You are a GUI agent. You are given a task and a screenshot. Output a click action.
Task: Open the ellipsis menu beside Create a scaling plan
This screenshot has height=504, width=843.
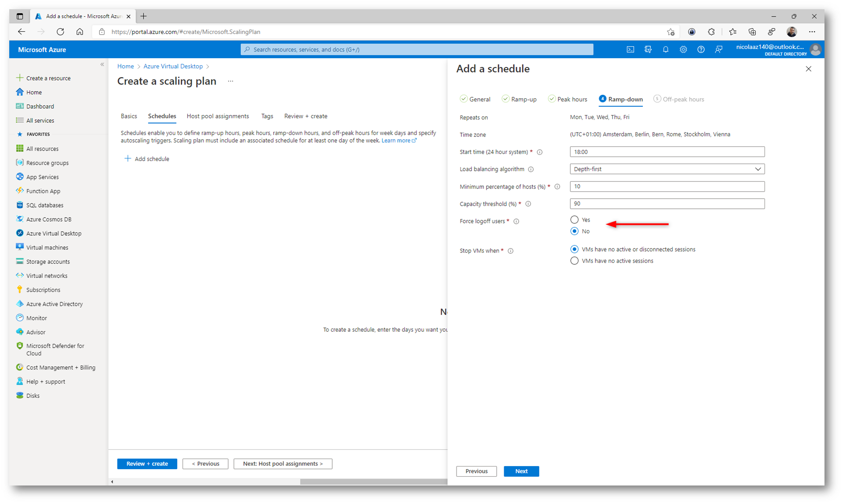[x=230, y=81]
